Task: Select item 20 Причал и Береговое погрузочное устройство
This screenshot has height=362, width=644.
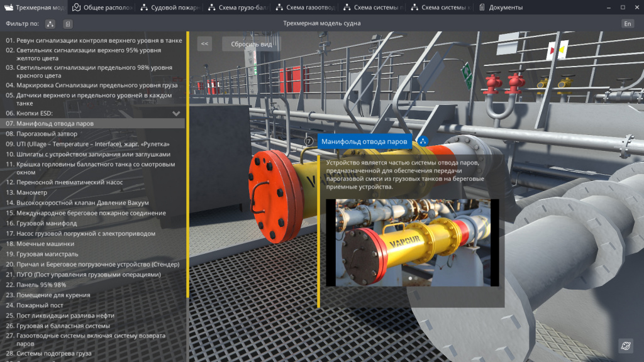Action: coord(94,265)
